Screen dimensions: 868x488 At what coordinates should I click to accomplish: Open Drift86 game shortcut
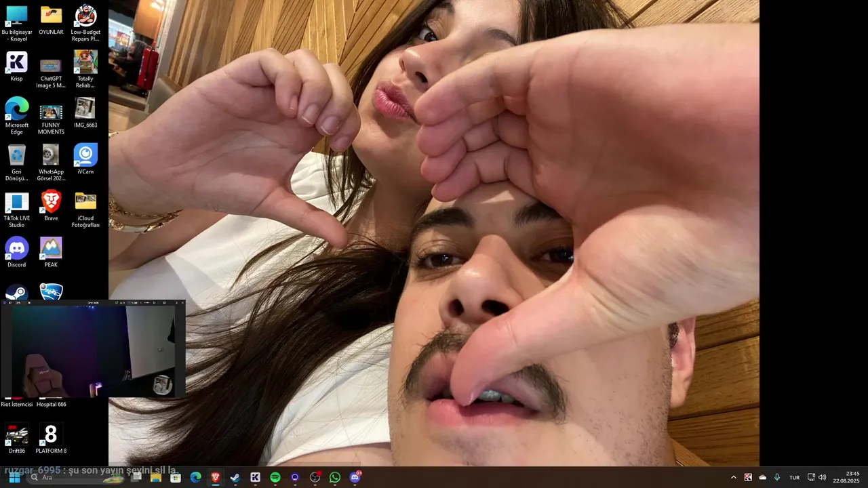(x=17, y=438)
